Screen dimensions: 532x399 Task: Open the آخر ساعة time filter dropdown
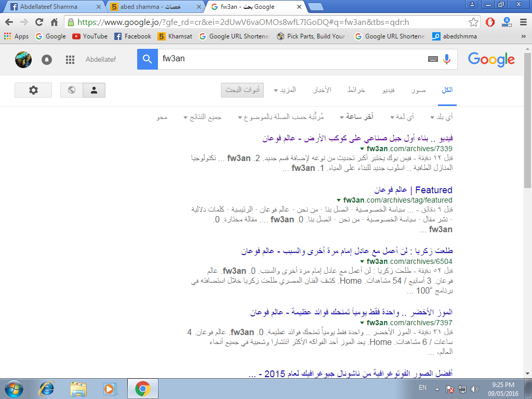pyautogui.click(x=356, y=117)
